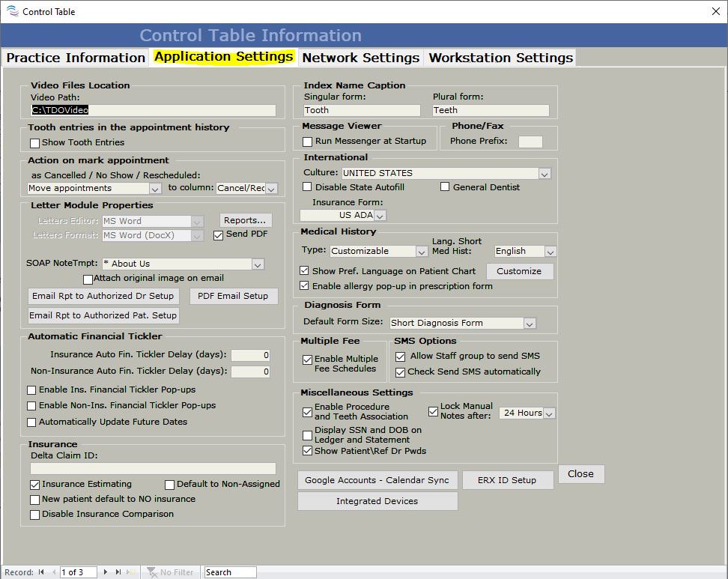Viewport: 728px width, 579px height.
Task: Toggle Enable Multiple Fee Schedules
Action: [307, 360]
